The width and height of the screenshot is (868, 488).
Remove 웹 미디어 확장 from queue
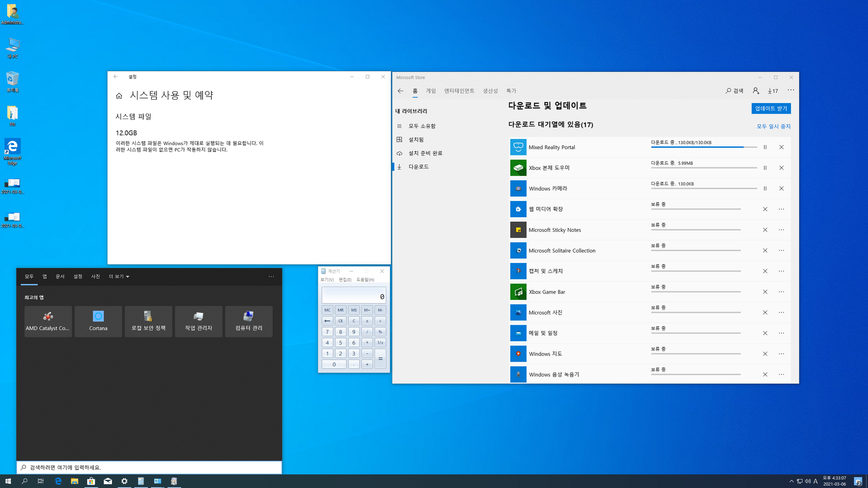click(765, 209)
